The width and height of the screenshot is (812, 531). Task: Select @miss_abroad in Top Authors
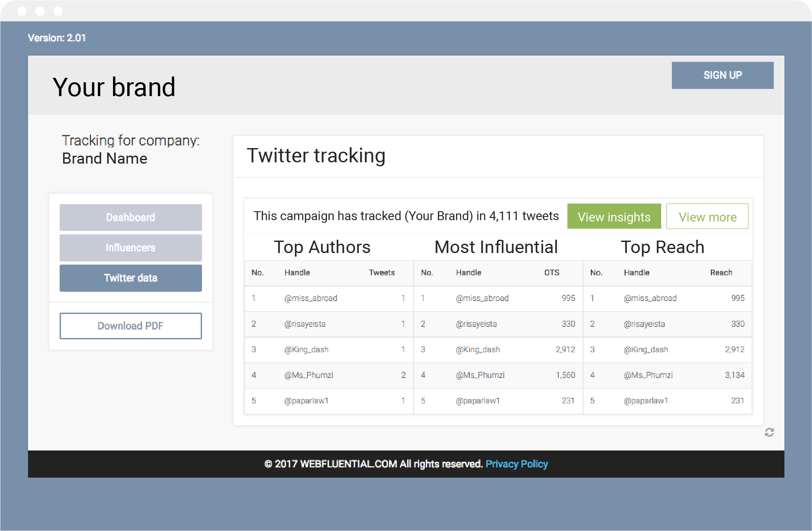(x=311, y=298)
